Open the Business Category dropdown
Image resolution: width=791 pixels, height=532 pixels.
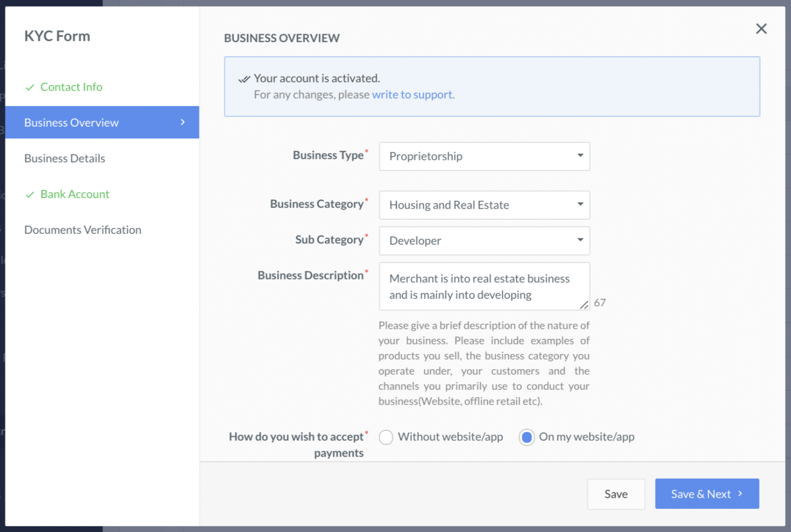(x=484, y=205)
